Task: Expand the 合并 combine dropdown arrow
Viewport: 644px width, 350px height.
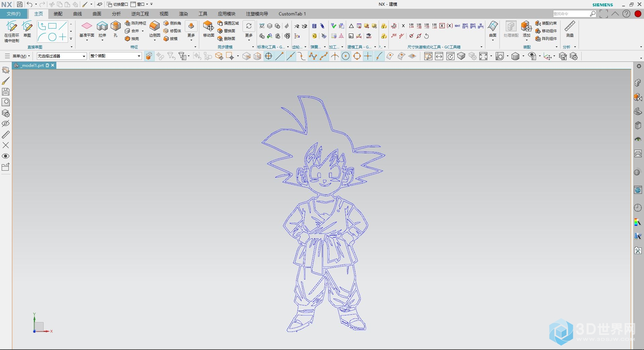Action: (143, 31)
